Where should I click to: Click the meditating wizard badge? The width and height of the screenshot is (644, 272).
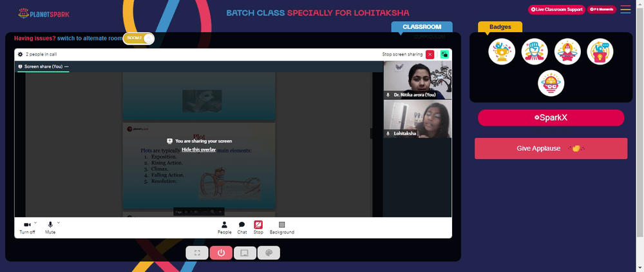567,52
